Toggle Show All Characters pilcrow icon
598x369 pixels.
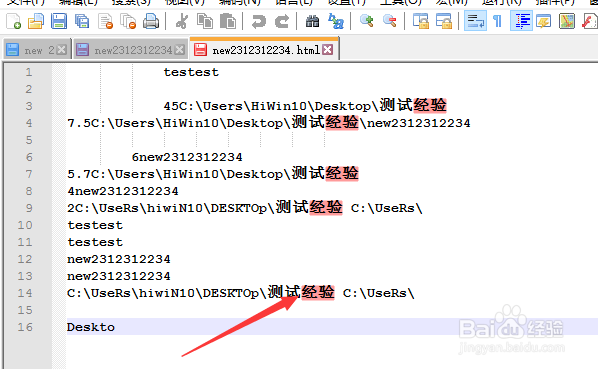point(497,21)
